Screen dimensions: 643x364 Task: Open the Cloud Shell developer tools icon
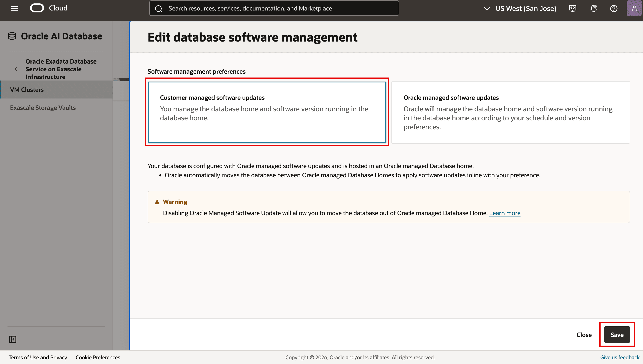click(x=572, y=8)
